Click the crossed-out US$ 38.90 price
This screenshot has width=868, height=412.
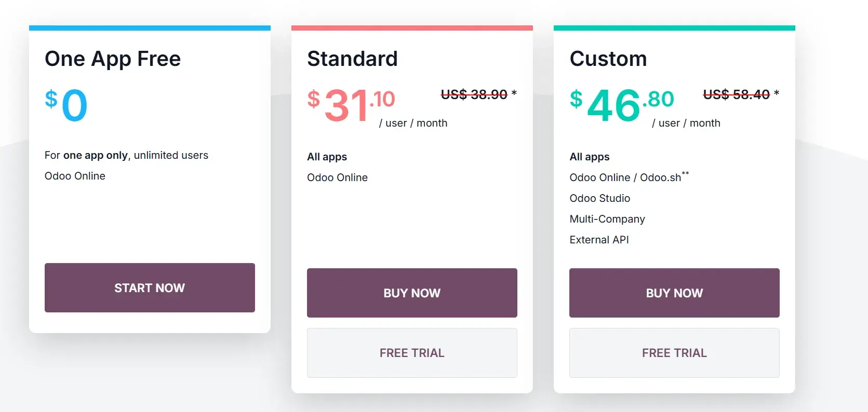(x=474, y=94)
